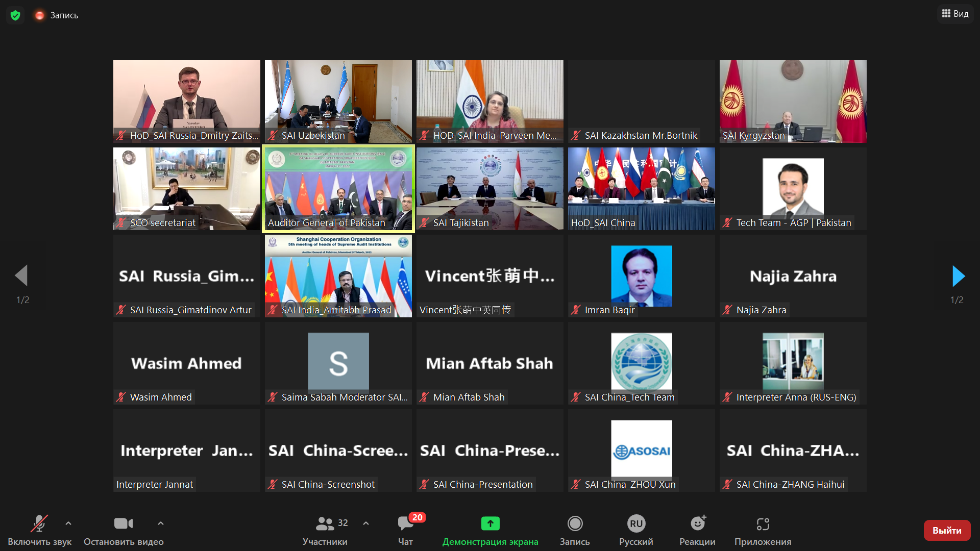The height and width of the screenshot is (551, 980).
Task: Open the Apps (Приложения) icon
Action: click(x=763, y=523)
